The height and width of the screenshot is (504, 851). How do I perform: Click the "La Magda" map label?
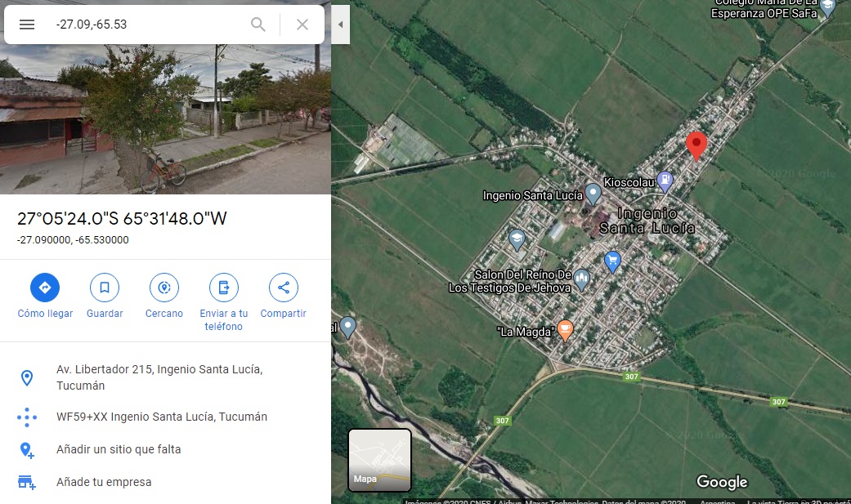526,332
